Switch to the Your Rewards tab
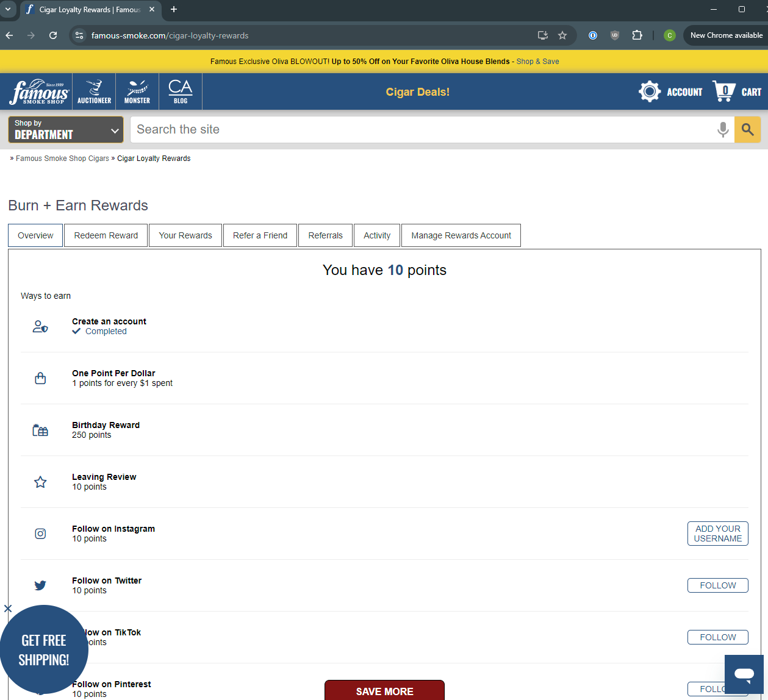The width and height of the screenshot is (768, 700). click(185, 235)
